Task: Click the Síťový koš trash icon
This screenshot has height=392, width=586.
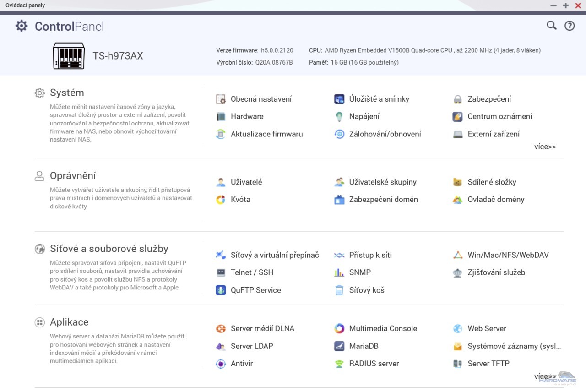Action: tap(339, 290)
